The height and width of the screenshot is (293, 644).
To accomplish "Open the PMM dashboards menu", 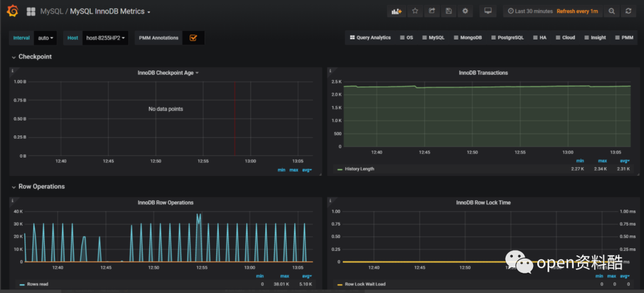I will [x=624, y=38].
